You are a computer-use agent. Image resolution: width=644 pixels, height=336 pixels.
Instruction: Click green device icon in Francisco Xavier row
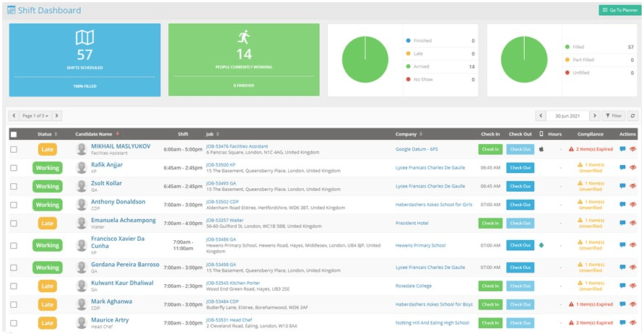(x=541, y=245)
